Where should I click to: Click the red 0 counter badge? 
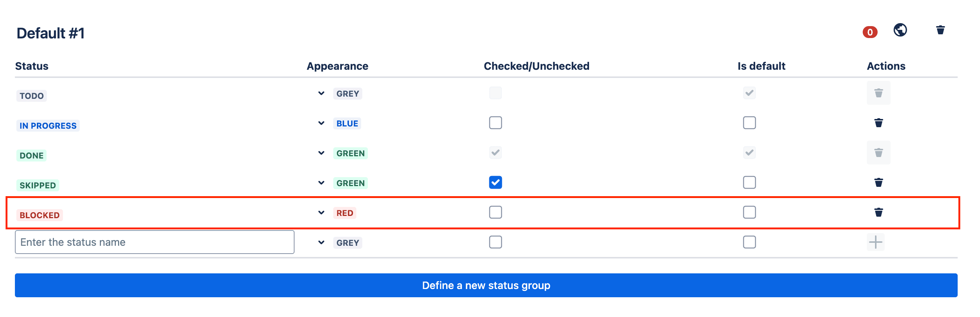click(870, 32)
